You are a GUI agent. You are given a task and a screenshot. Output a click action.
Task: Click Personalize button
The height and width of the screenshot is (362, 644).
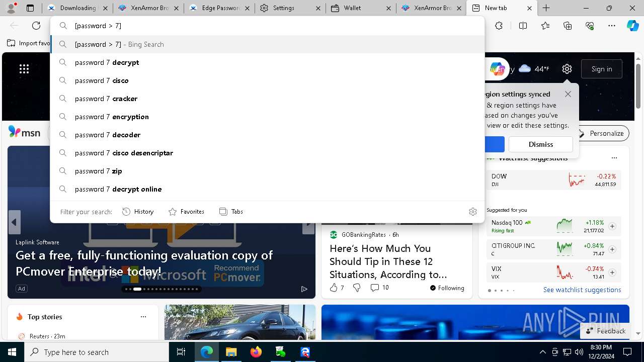coord(601,133)
